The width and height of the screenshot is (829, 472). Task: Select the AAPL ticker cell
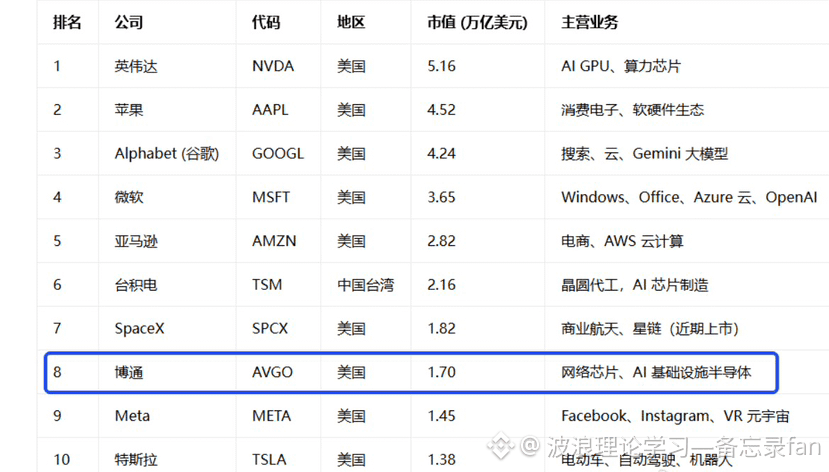(x=270, y=110)
